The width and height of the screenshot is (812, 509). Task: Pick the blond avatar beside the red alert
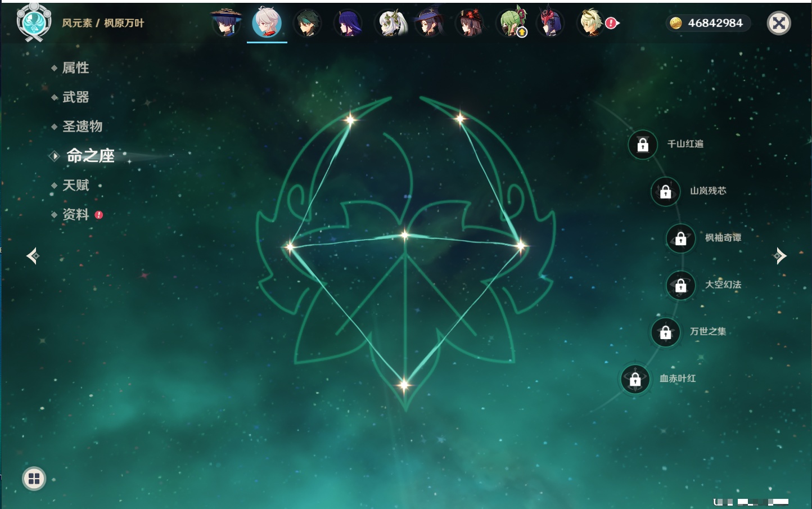[x=592, y=23]
